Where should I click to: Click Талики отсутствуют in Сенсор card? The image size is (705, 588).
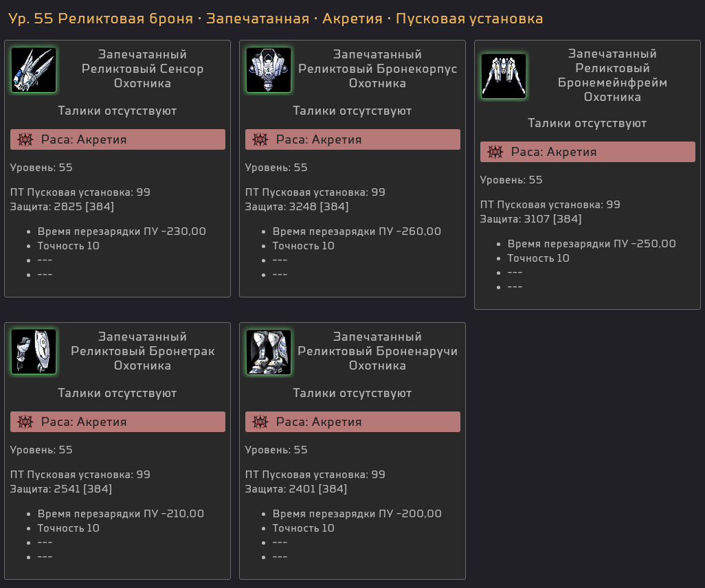click(117, 111)
